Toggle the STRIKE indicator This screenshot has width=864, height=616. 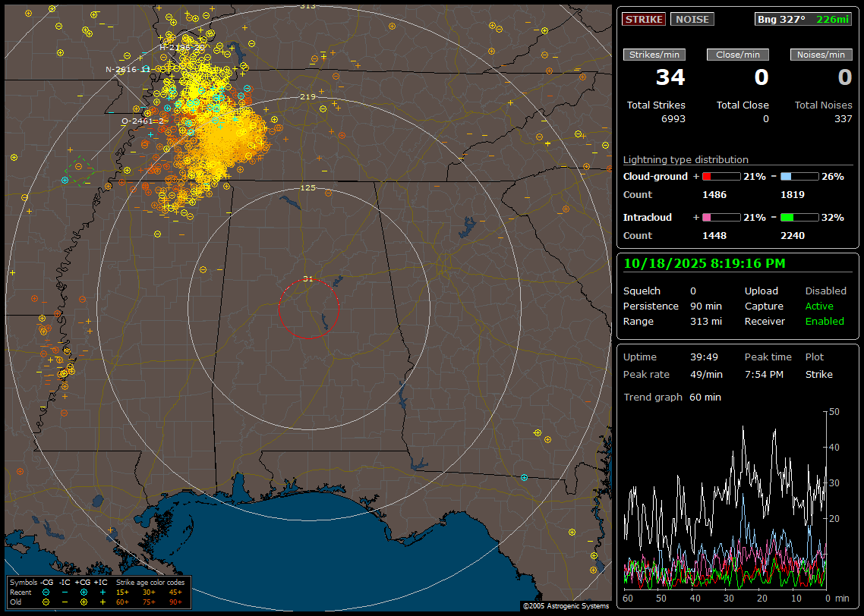[644, 19]
